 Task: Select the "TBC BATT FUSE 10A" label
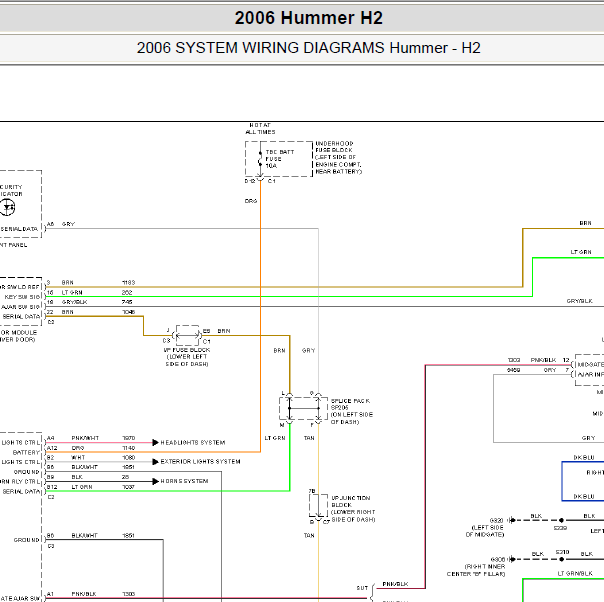pyautogui.click(x=280, y=159)
